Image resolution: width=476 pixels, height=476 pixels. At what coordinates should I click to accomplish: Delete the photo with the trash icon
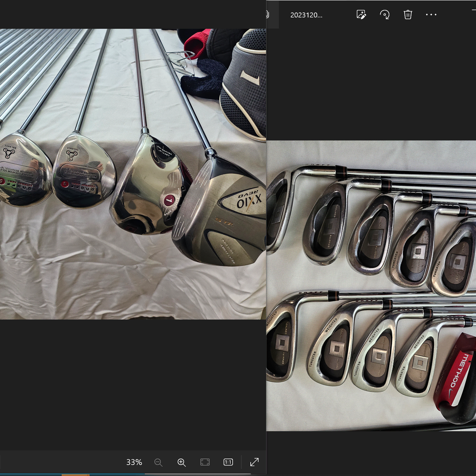tap(408, 15)
